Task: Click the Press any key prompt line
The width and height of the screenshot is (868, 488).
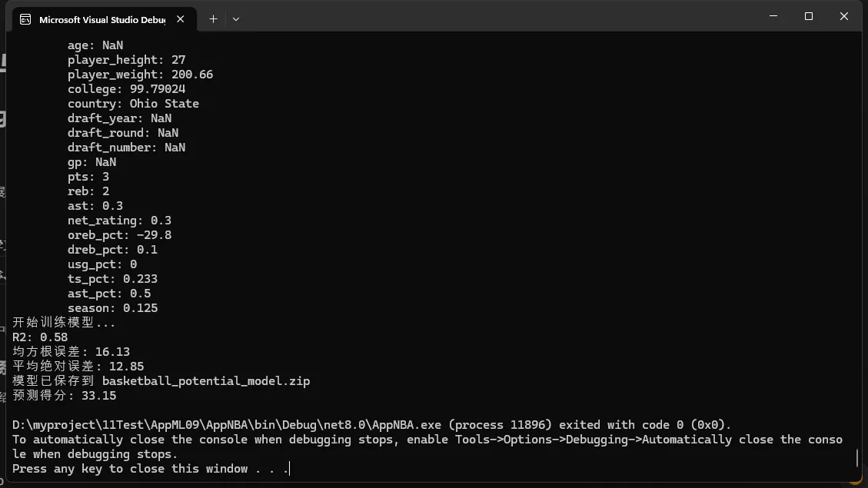Action: coord(151,469)
